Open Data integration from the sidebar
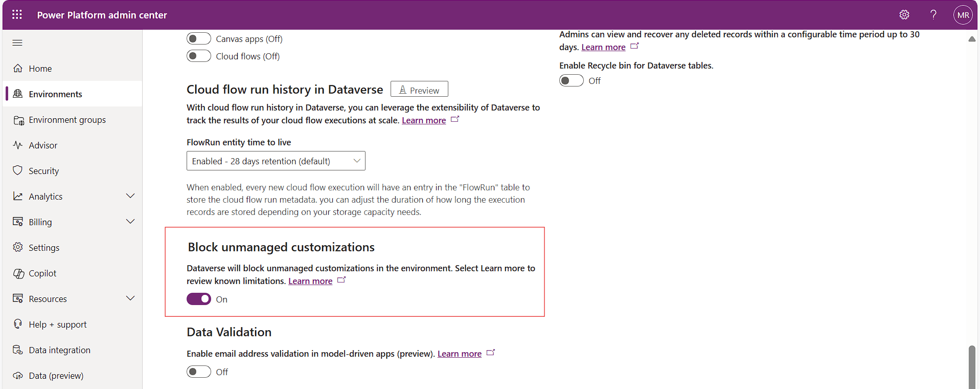 coord(59,350)
